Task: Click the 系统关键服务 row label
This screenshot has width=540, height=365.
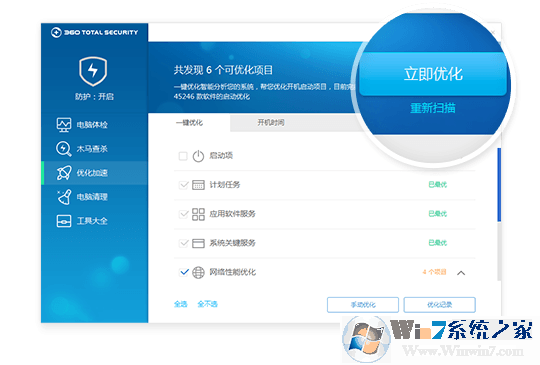Action: tap(232, 243)
